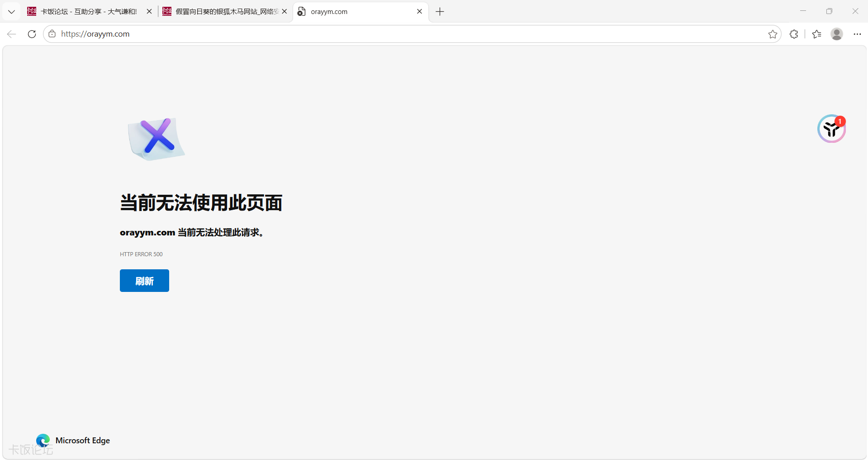Close the 假冒向日葵的银狐木马网站 tab
Screen dimensions: 868x460
click(x=285, y=12)
